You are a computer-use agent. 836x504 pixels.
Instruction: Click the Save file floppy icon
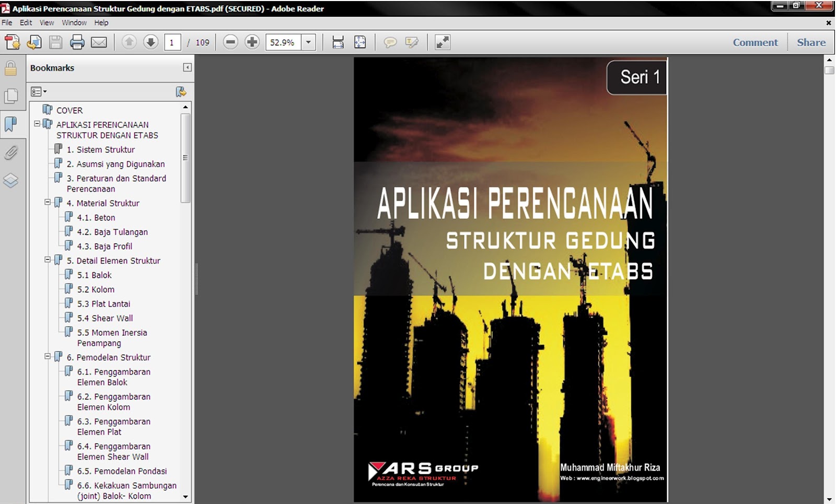tap(55, 42)
